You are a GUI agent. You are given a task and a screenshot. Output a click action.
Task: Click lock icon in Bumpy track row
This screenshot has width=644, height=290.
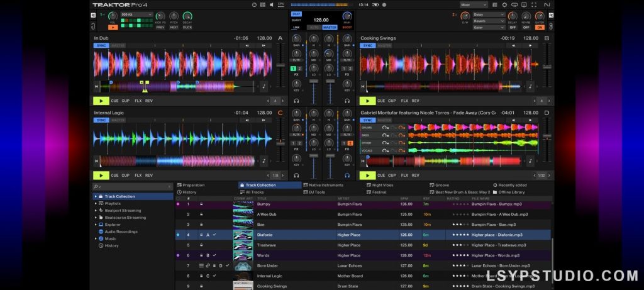(x=201, y=204)
